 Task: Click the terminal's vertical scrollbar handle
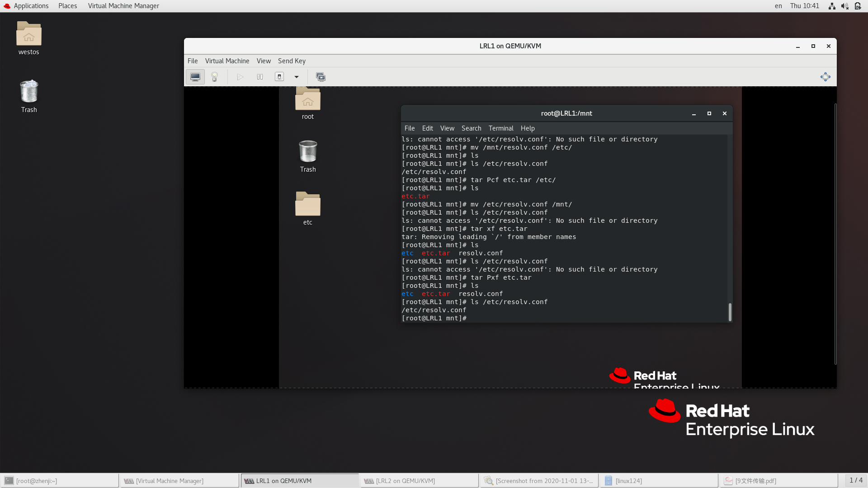pyautogui.click(x=730, y=312)
